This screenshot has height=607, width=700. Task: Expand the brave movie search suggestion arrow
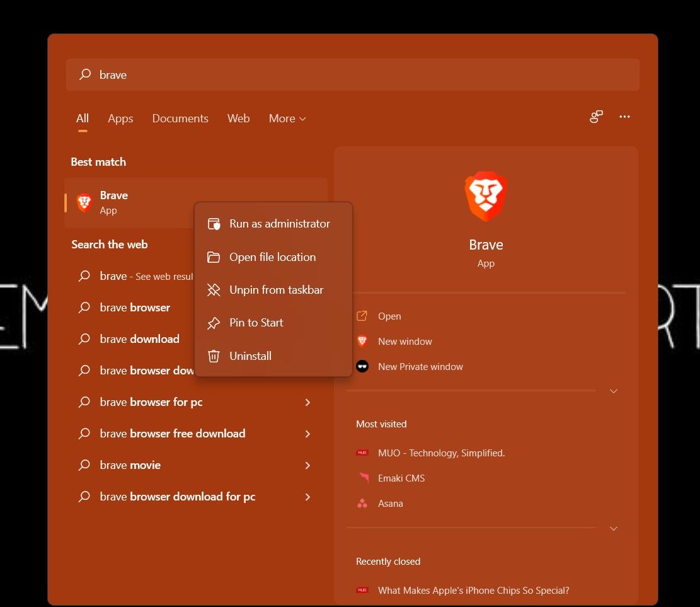point(307,465)
